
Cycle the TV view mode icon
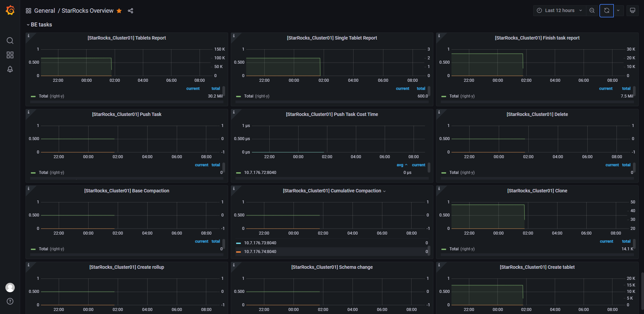(632, 10)
